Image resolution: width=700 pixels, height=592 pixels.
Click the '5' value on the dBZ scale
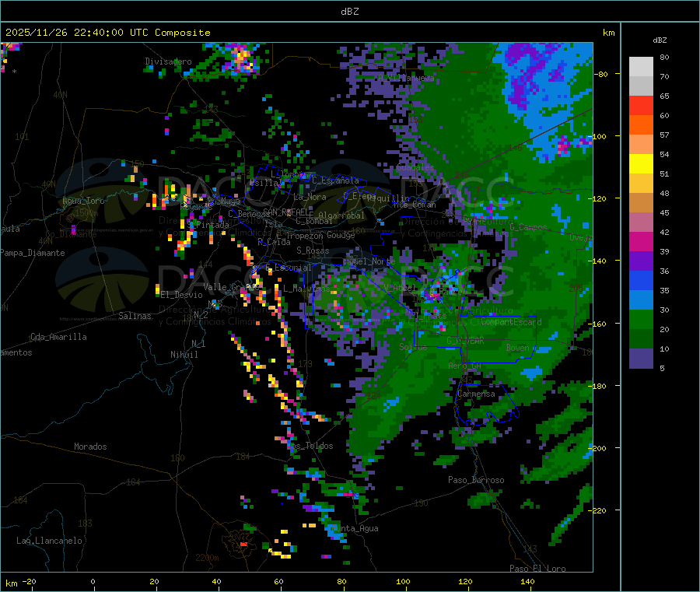click(x=662, y=368)
